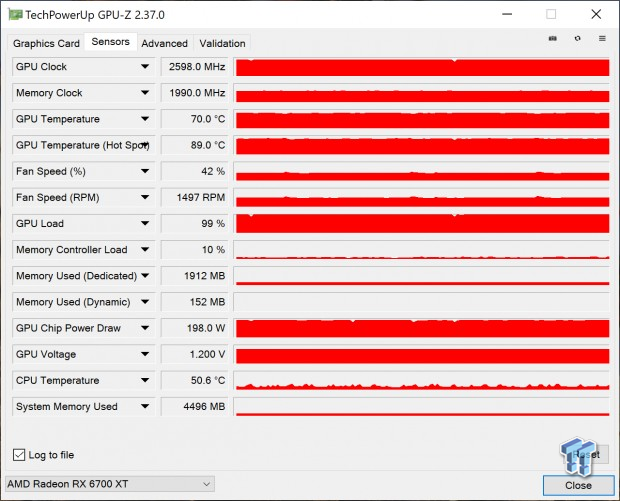
Task: Open the Memory Clock sensor dropdown
Action: pyautogui.click(x=145, y=93)
